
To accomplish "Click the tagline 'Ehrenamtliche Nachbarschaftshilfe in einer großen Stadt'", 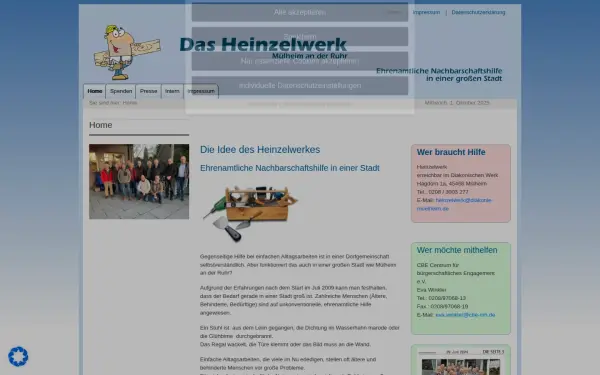I will click(439, 75).
